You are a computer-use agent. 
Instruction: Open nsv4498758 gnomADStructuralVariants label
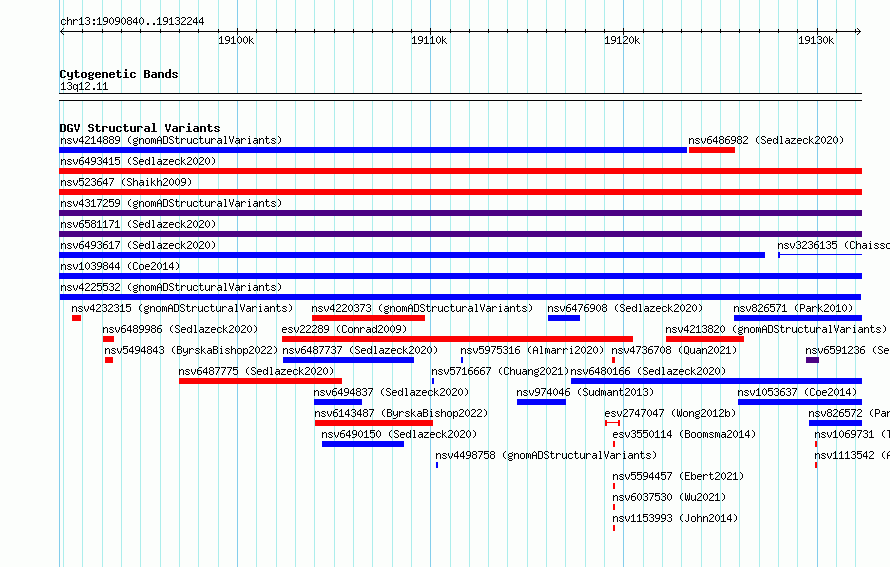point(546,455)
